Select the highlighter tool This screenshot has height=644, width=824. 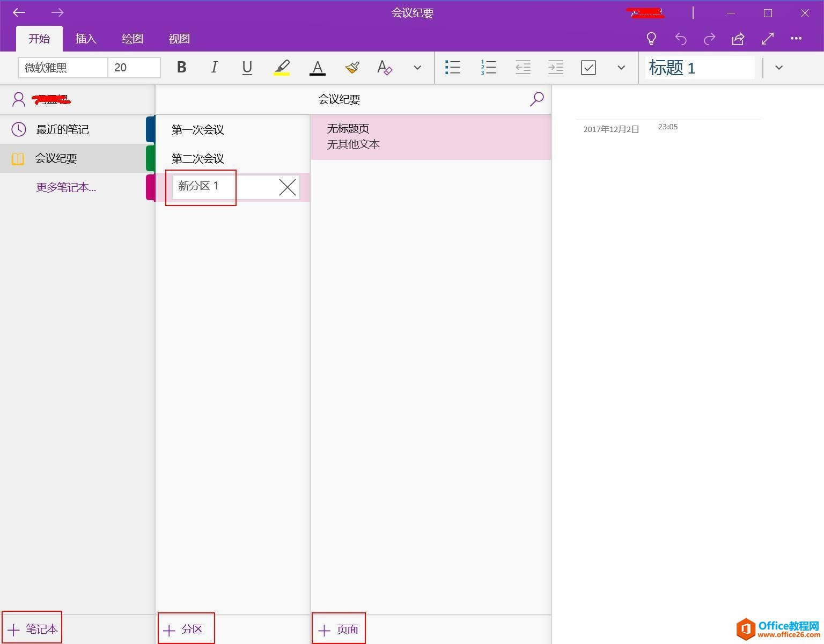283,68
